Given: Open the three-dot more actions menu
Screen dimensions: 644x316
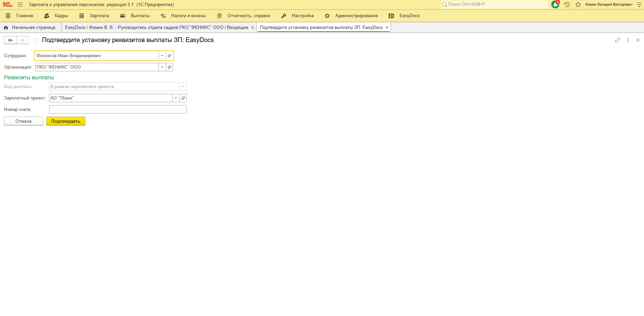Looking at the screenshot, I should [x=628, y=40].
